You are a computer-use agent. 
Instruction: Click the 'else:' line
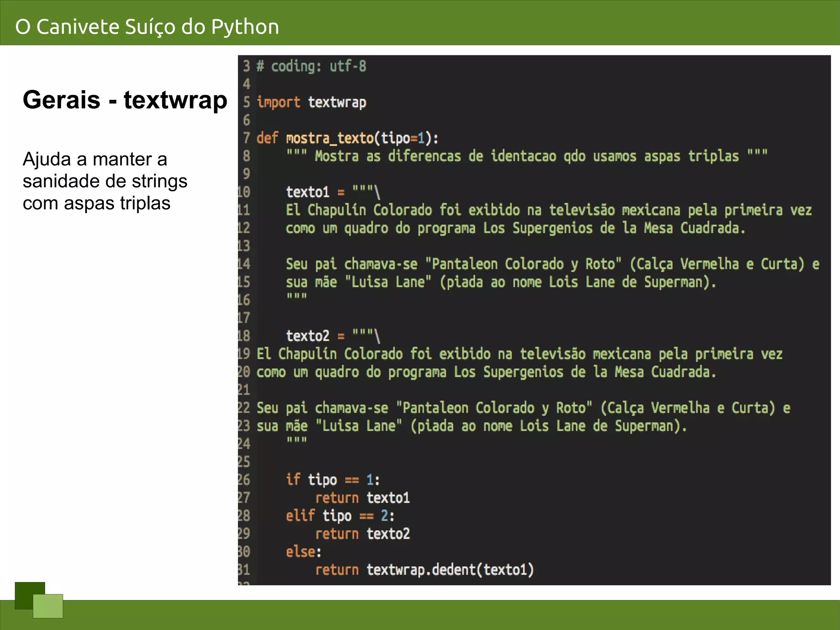pyautogui.click(x=304, y=552)
